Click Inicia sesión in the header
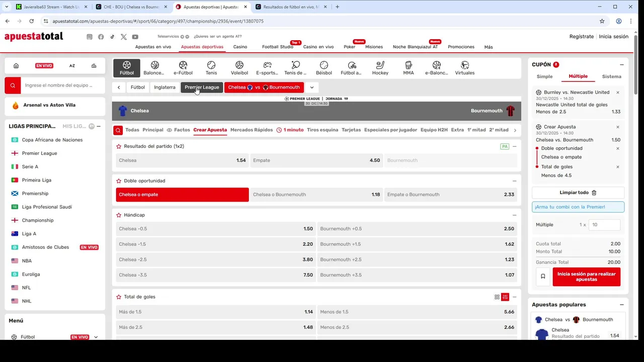644x362 pixels. tap(613, 37)
